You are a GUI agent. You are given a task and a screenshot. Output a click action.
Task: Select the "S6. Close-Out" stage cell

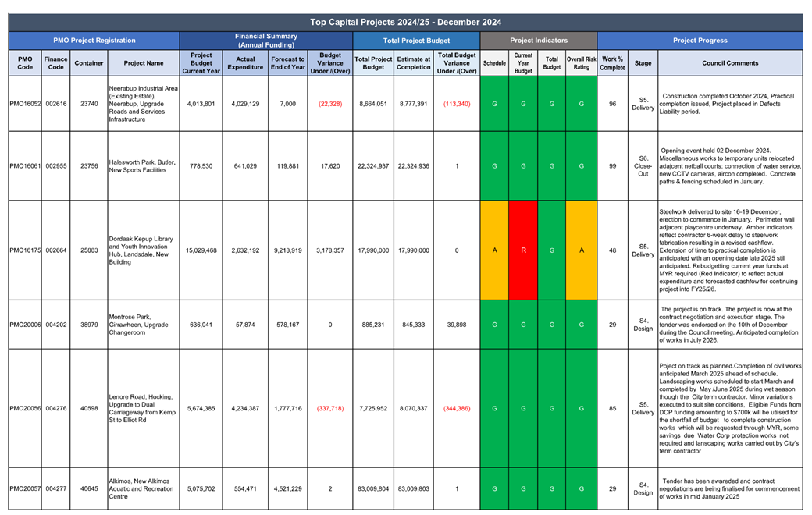click(x=643, y=165)
